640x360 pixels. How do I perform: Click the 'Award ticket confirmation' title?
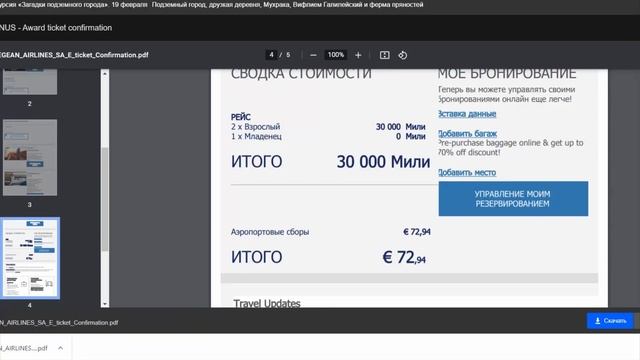point(67,28)
